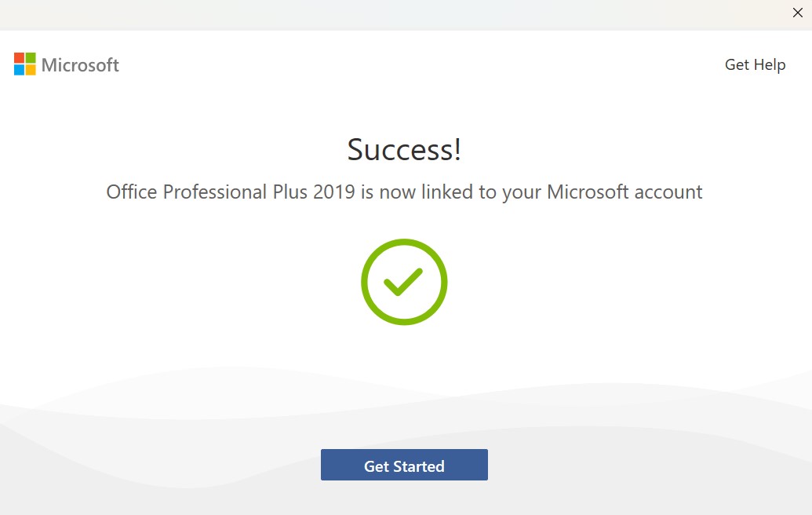812x515 pixels.
Task: Click the green success checkmark icon
Action: click(404, 282)
